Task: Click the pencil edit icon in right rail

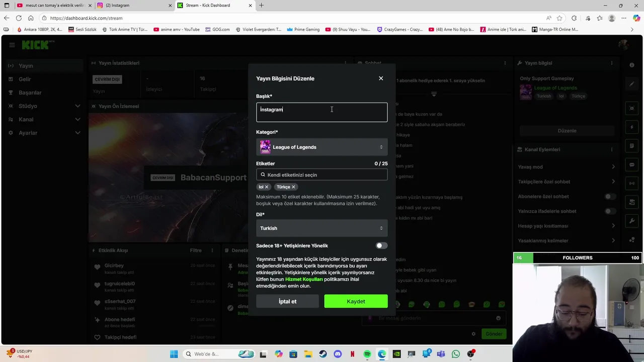Action: [x=632, y=84]
